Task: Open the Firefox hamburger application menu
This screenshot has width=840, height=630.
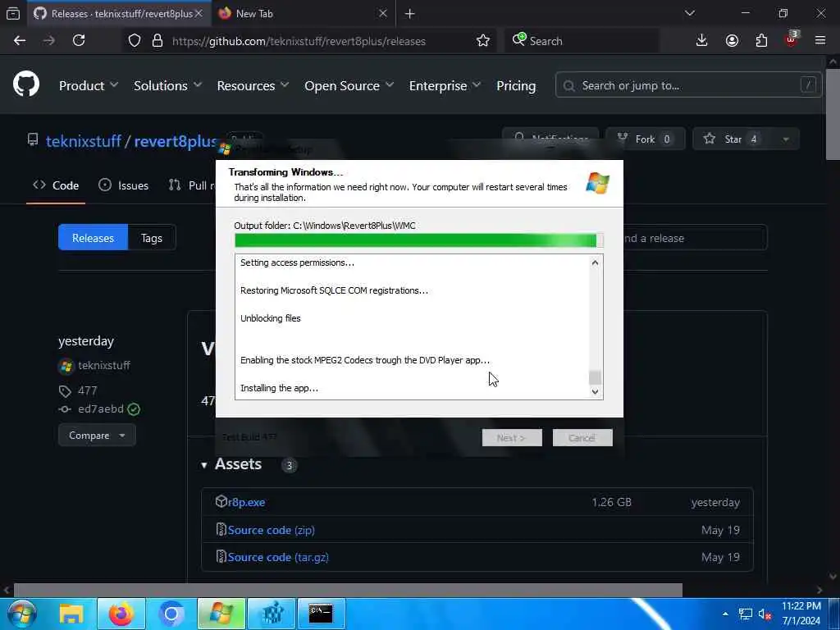Action: [x=820, y=41]
